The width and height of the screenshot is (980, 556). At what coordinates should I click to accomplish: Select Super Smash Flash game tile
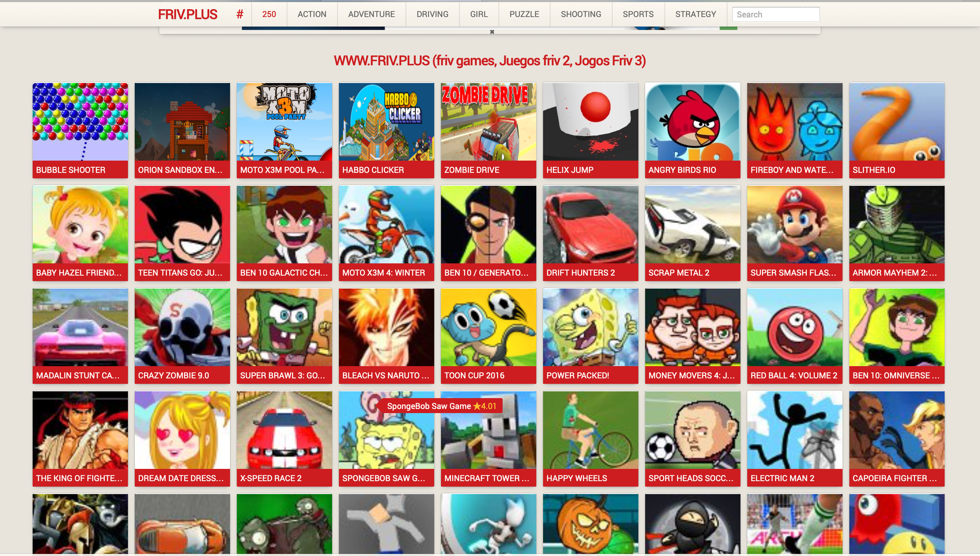pos(795,233)
